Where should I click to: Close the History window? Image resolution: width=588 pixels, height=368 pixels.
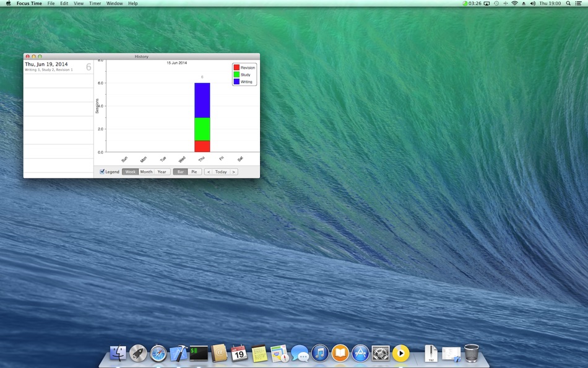coord(27,56)
